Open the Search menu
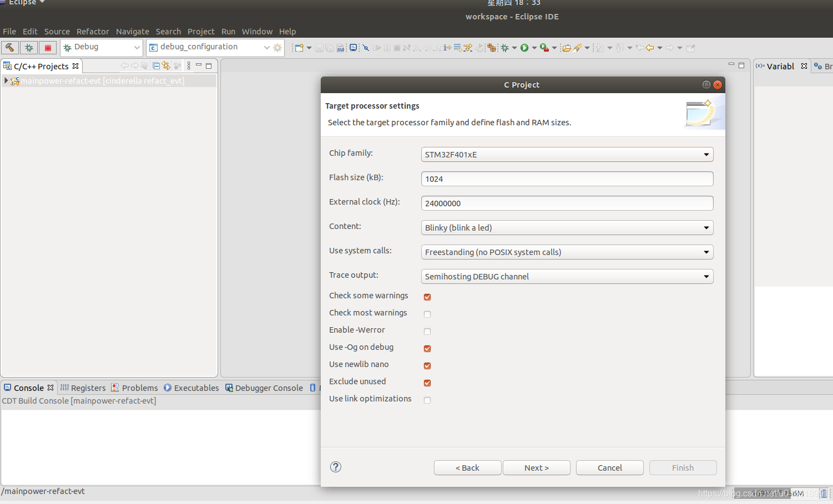The image size is (833, 504). click(x=168, y=32)
